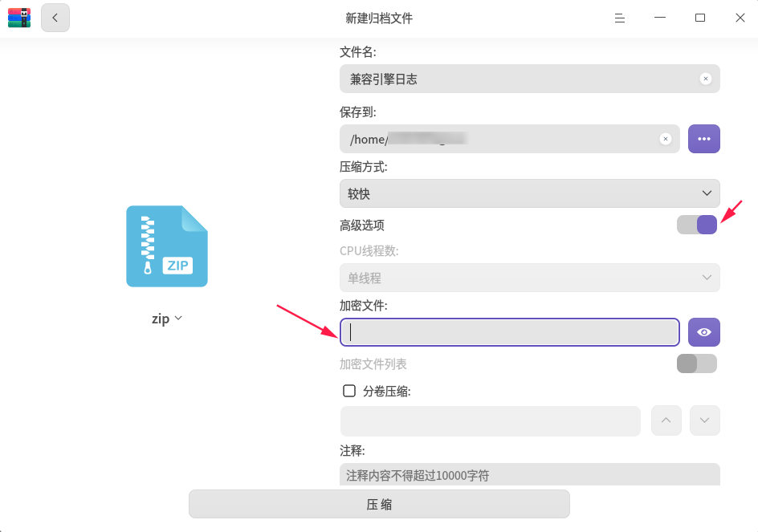Click the split volume size input
Screen dimensions: 758x532
click(491, 420)
